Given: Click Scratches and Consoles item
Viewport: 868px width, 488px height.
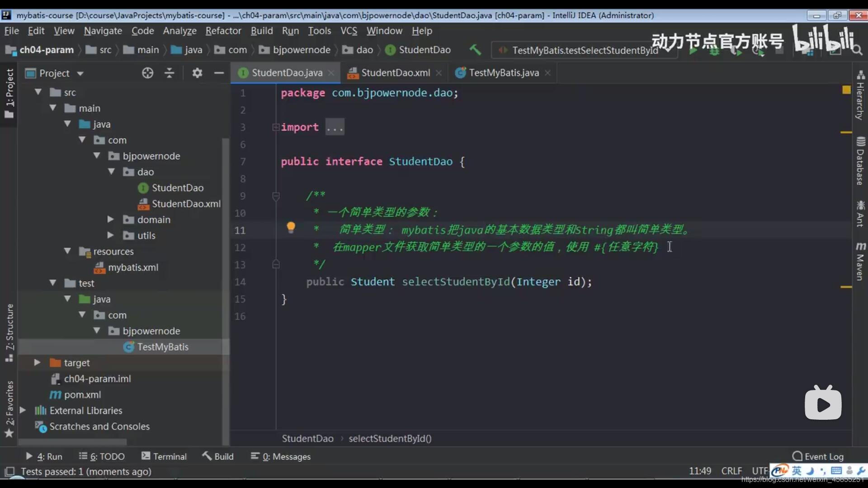Looking at the screenshot, I should click(93, 427).
